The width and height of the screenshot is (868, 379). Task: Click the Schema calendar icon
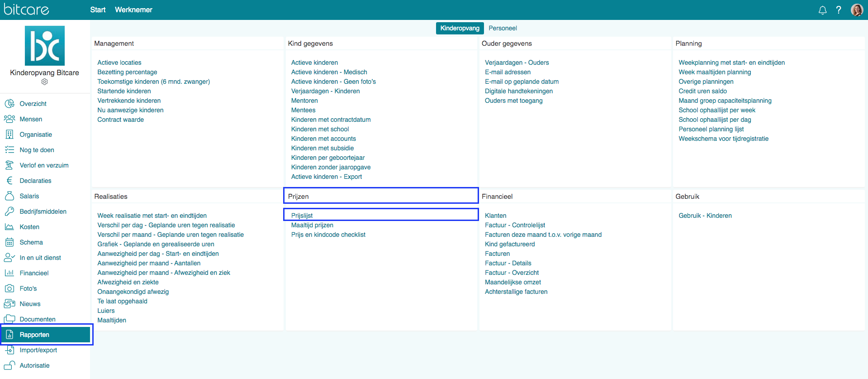pos(9,242)
